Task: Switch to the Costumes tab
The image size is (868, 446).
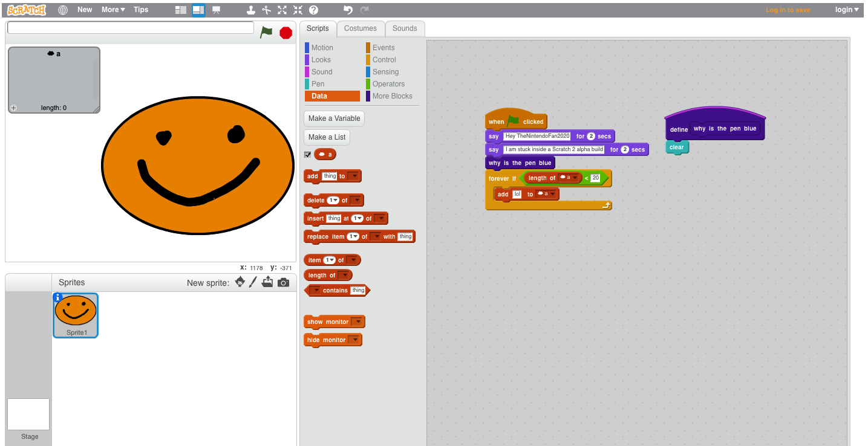Action: tap(361, 28)
